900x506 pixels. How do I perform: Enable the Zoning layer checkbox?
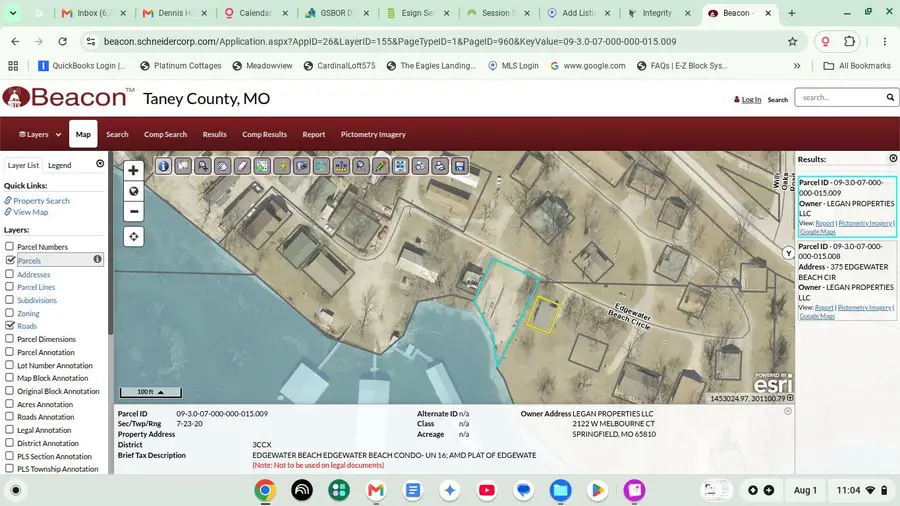(x=9, y=313)
